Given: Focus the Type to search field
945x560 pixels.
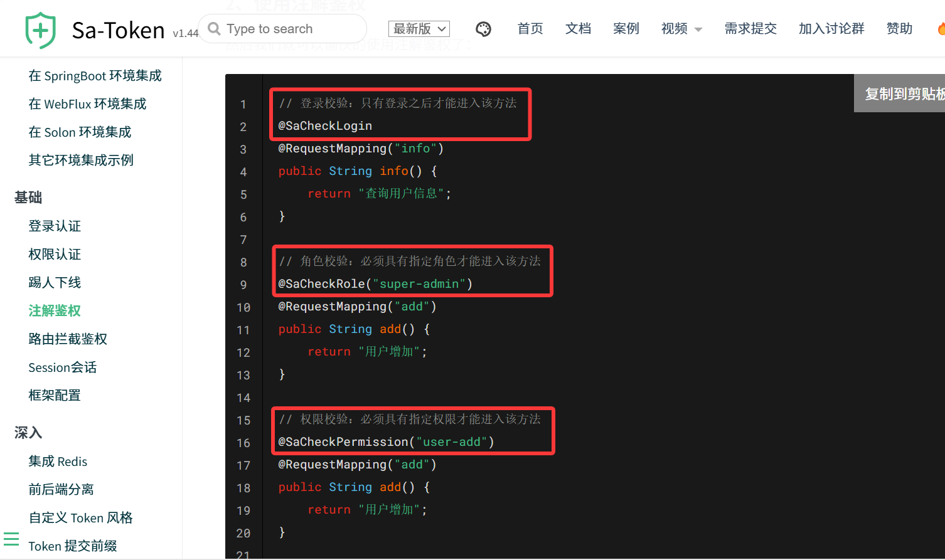Looking at the screenshot, I should [x=283, y=29].
